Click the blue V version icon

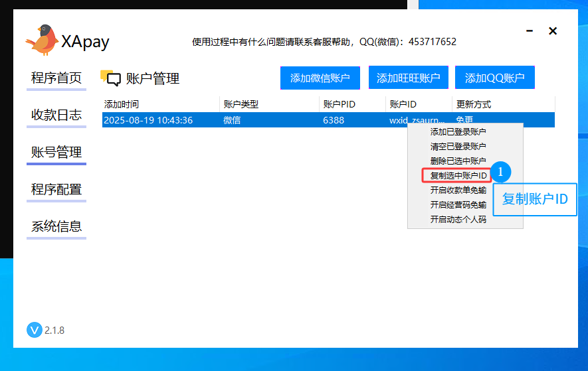(x=34, y=330)
